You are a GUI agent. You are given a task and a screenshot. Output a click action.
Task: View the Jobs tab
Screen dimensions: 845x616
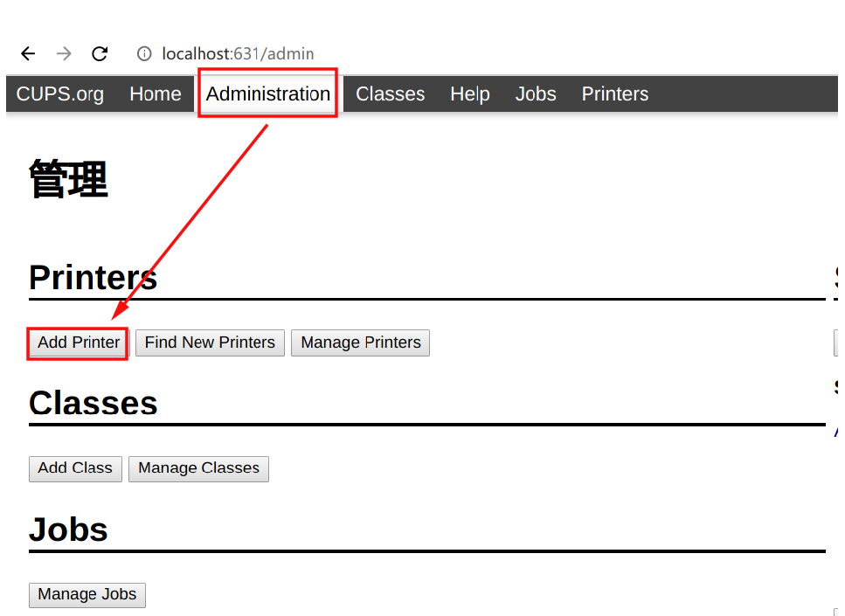coord(536,94)
